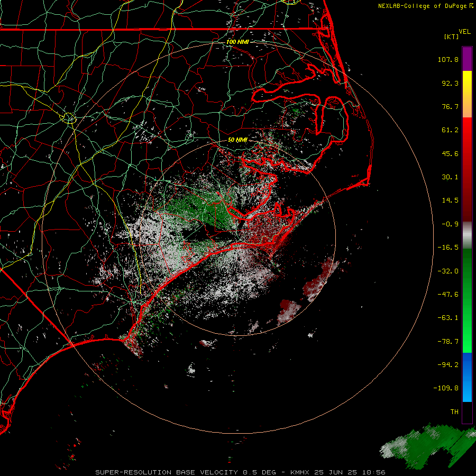Select the -16.5 scale value
Screen dimensions: 476x476
coord(448,248)
